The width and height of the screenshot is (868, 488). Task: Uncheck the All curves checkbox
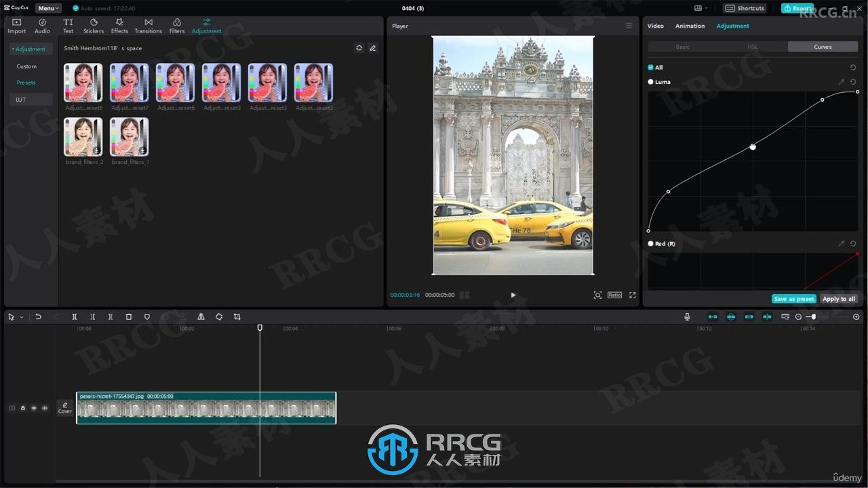tap(650, 67)
